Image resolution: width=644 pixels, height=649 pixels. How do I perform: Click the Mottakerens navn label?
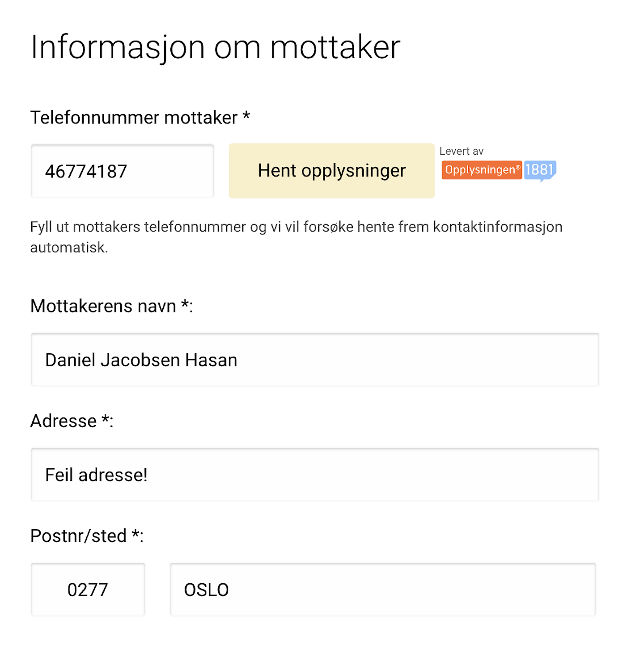coord(103,306)
